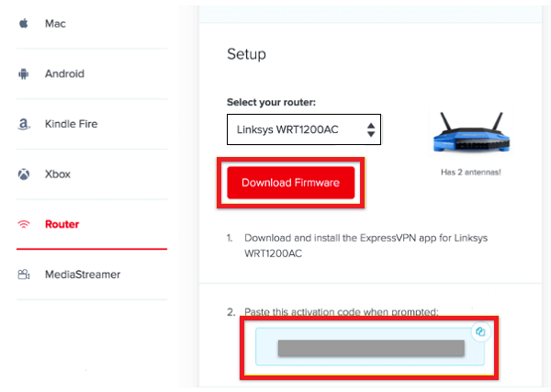Select the Android text label in sidebar

coord(64,73)
